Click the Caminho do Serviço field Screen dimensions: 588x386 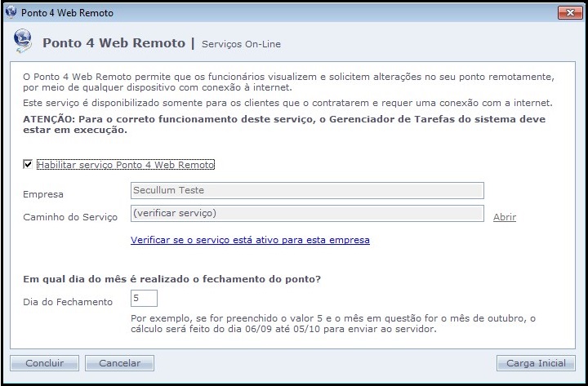[x=307, y=213]
